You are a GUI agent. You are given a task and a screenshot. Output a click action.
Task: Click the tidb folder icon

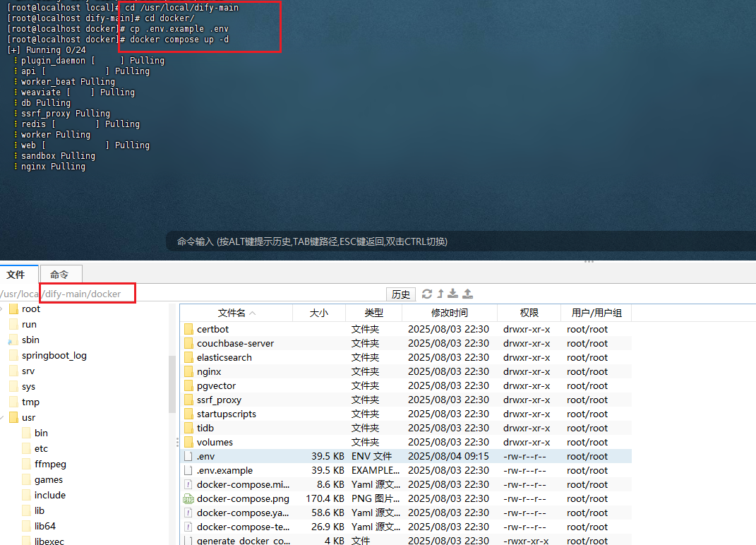pyautogui.click(x=188, y=429)
